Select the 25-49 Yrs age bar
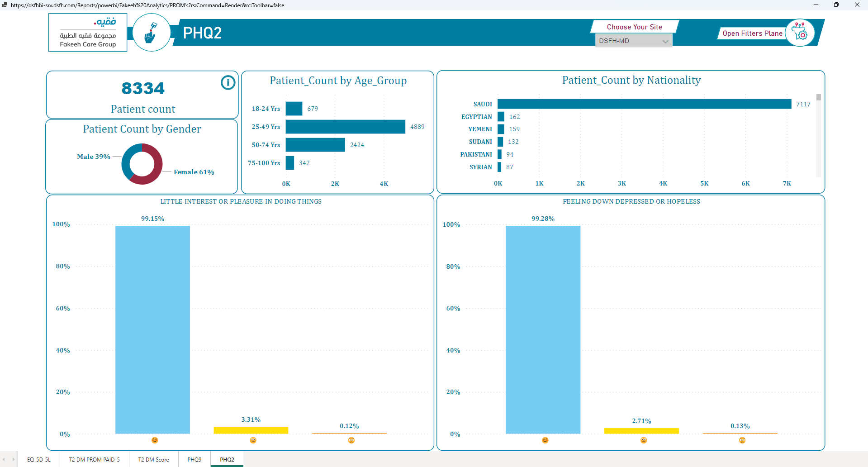Image resolution: width=868 pixels, height=467 pixels. (346, 127)
